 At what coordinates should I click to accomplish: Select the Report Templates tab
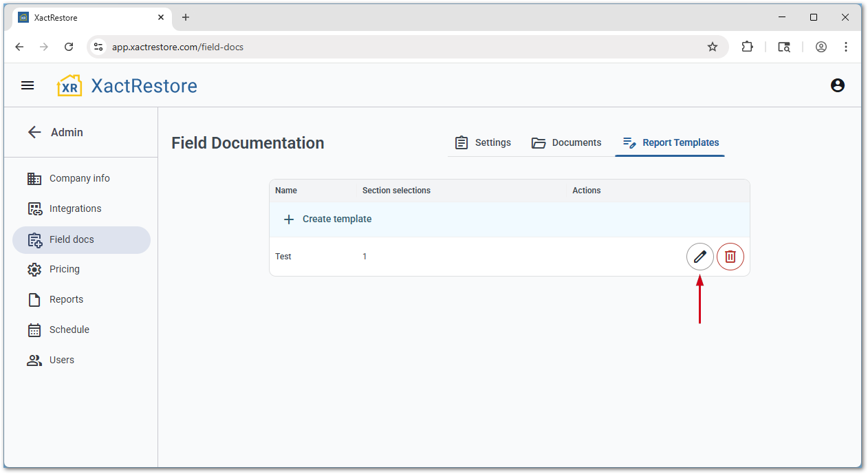click(x=670, y=142)
